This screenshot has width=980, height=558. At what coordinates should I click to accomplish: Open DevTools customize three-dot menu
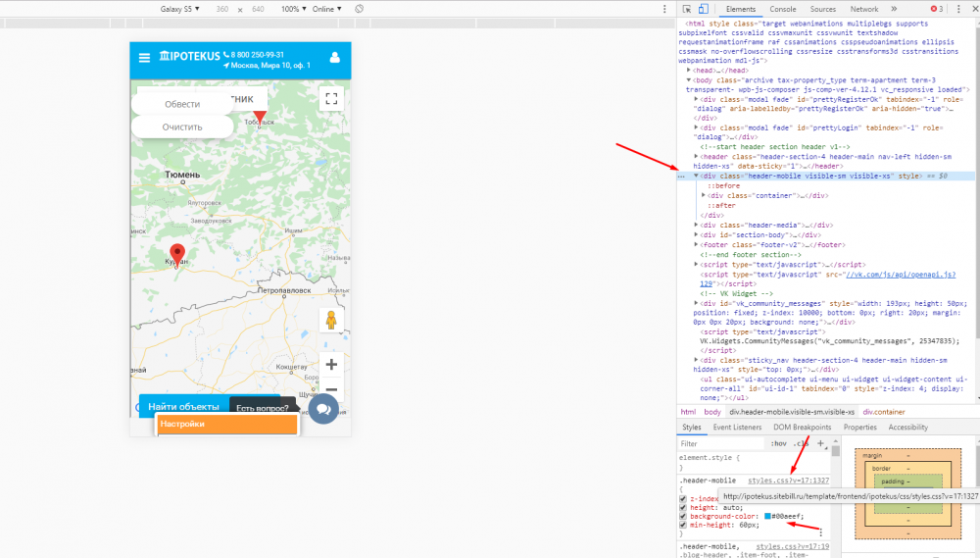958,9
